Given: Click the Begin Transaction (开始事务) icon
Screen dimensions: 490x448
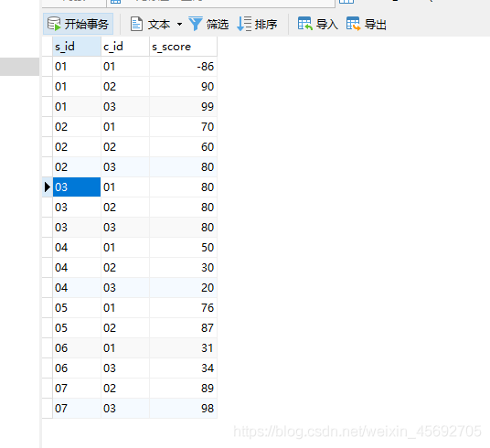Looking at the screenshot, I should click(54, 24).
